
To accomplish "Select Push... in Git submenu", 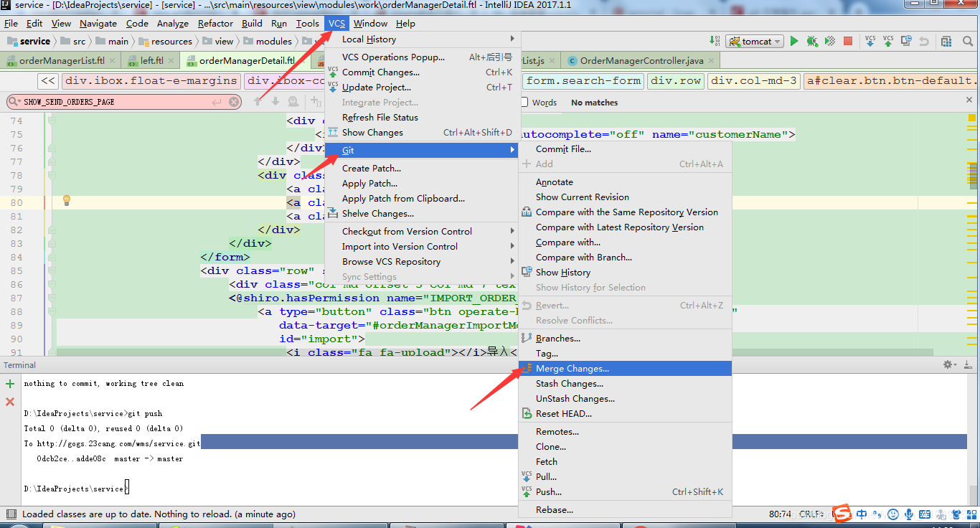I will 625,492.
